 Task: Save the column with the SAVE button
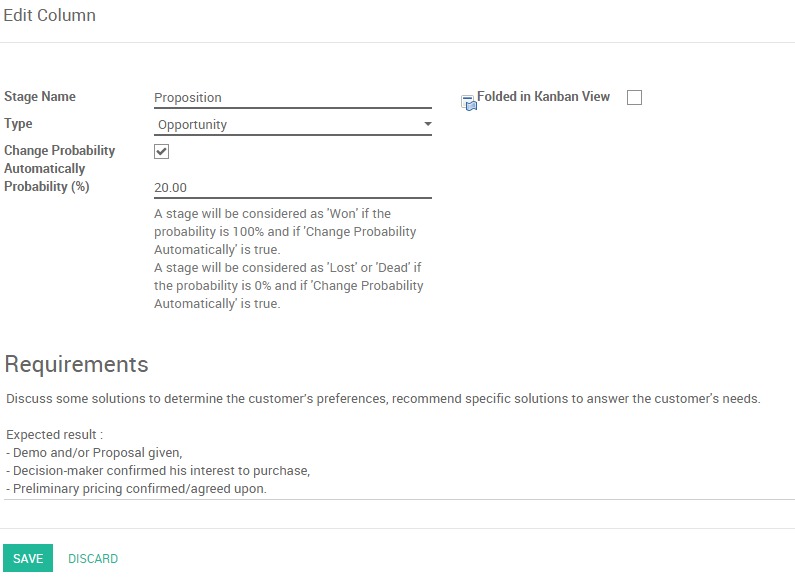click(x=28, y=559)
